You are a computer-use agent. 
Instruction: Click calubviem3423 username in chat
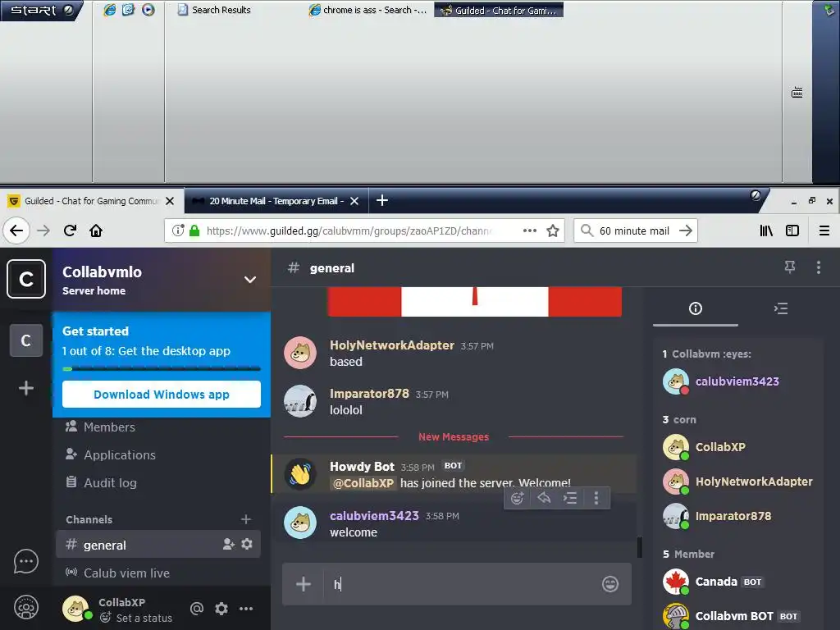coord(374,516)
